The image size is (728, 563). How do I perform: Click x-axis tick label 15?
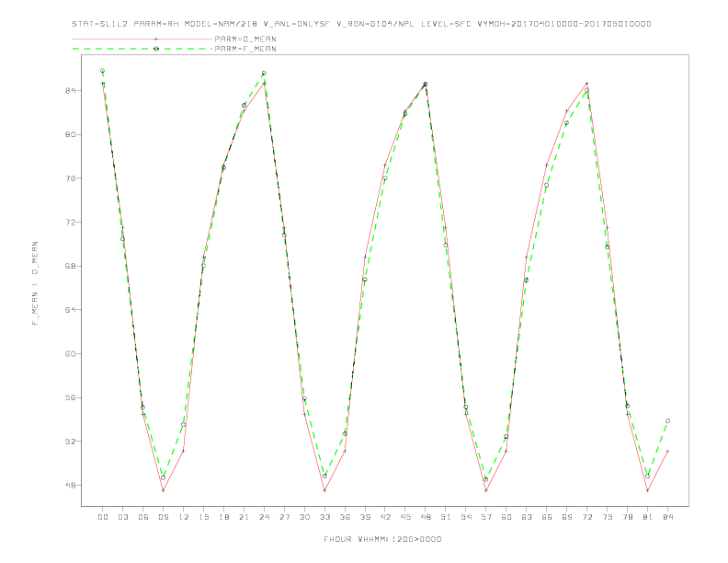coord(204,517)
